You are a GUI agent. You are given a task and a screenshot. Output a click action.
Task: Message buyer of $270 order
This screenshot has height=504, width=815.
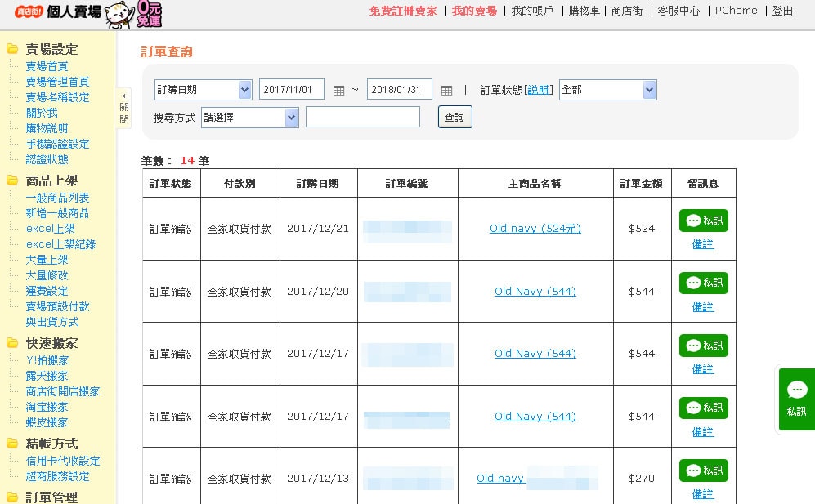click(x=703, y=471)
